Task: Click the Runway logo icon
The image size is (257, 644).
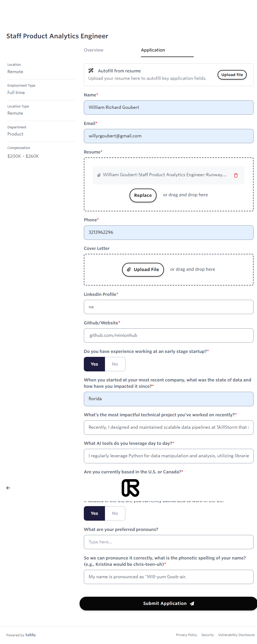Action: click(x=130, y=488)
